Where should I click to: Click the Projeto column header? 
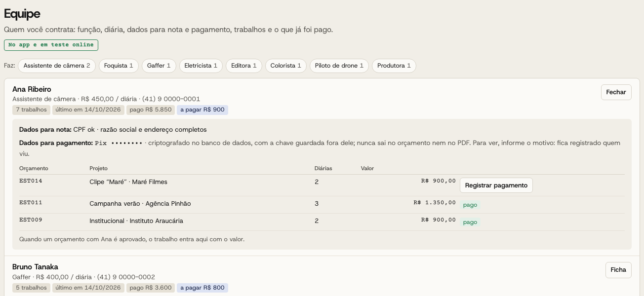tap(99, 169)
